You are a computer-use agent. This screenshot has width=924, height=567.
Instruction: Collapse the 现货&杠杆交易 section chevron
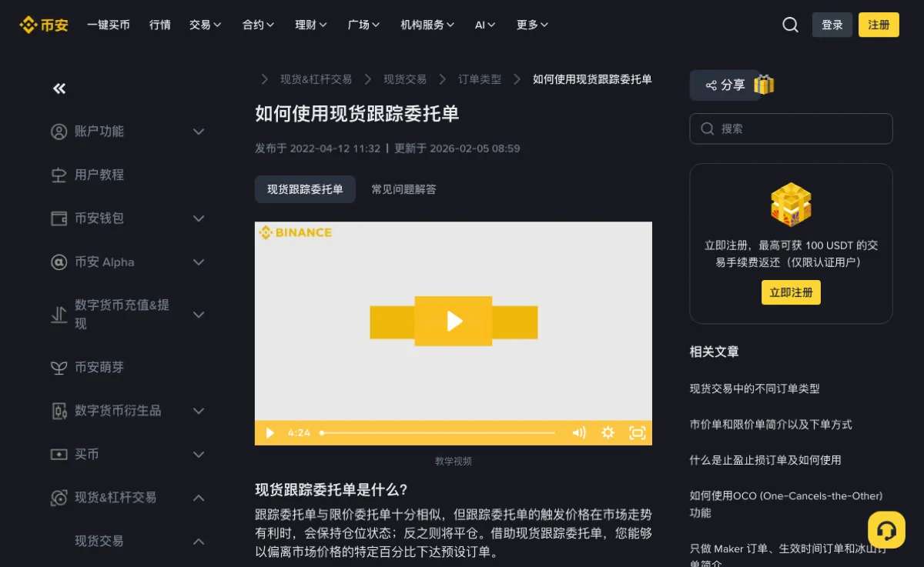199,498
